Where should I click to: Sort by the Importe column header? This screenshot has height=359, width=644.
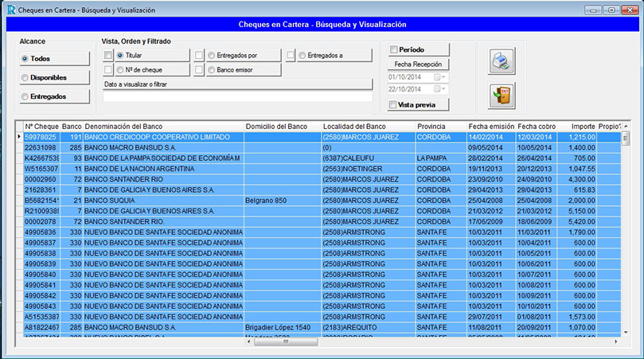[583, 127]
